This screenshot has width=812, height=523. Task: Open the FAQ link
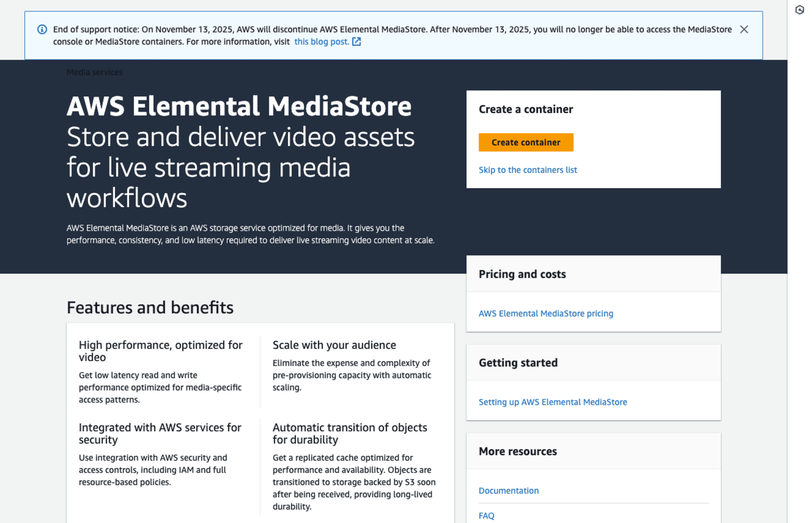tap(486, 515)
